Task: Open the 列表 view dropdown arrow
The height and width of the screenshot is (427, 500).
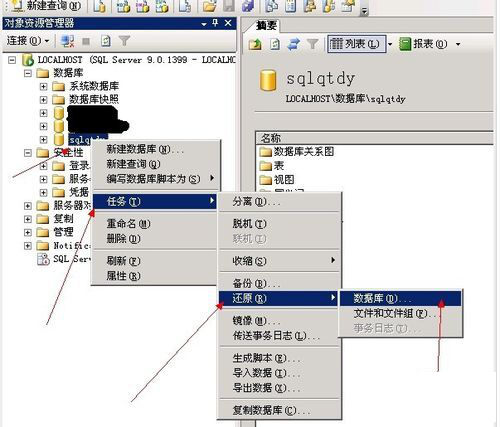Action: 390,44
